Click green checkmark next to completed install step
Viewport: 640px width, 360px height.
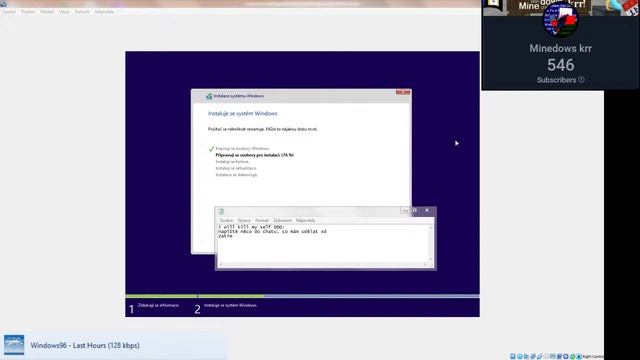(x=211, y=149)
